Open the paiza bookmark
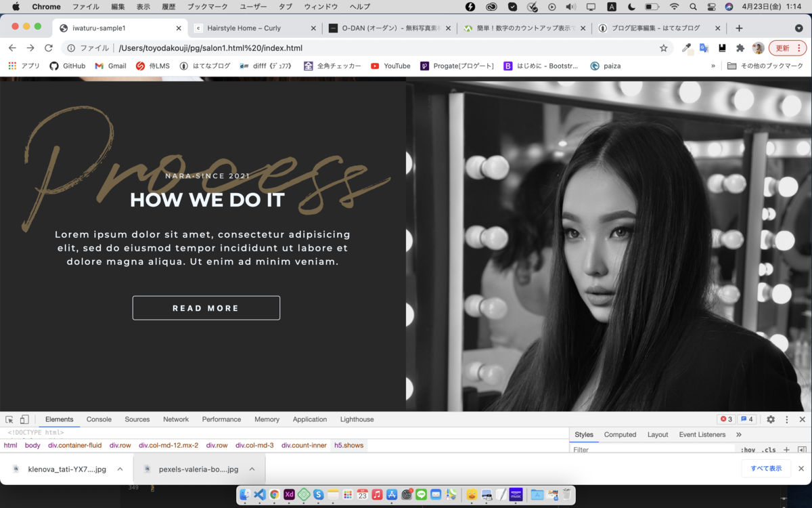812x508 pixels. click(606, 66)
